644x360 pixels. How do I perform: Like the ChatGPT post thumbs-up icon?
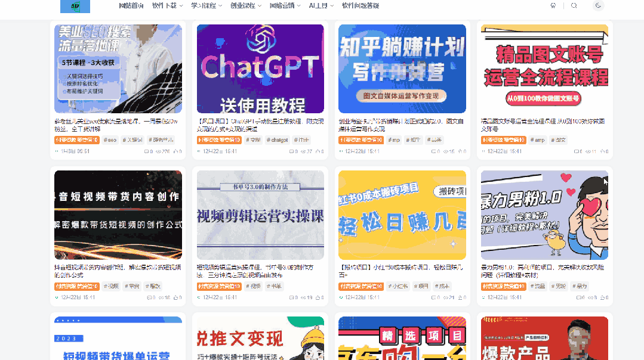(319, 151)
